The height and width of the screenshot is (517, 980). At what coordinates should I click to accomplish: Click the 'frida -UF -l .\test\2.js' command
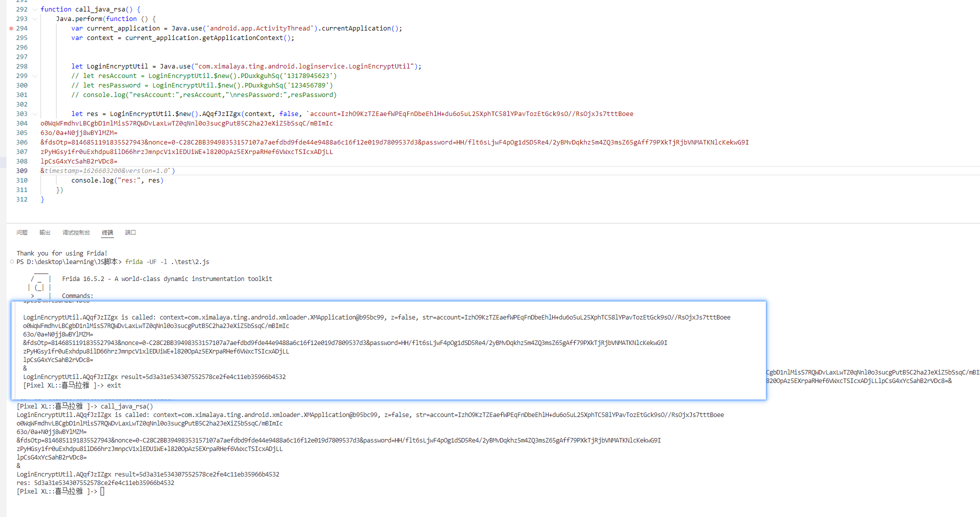(167, 262)
